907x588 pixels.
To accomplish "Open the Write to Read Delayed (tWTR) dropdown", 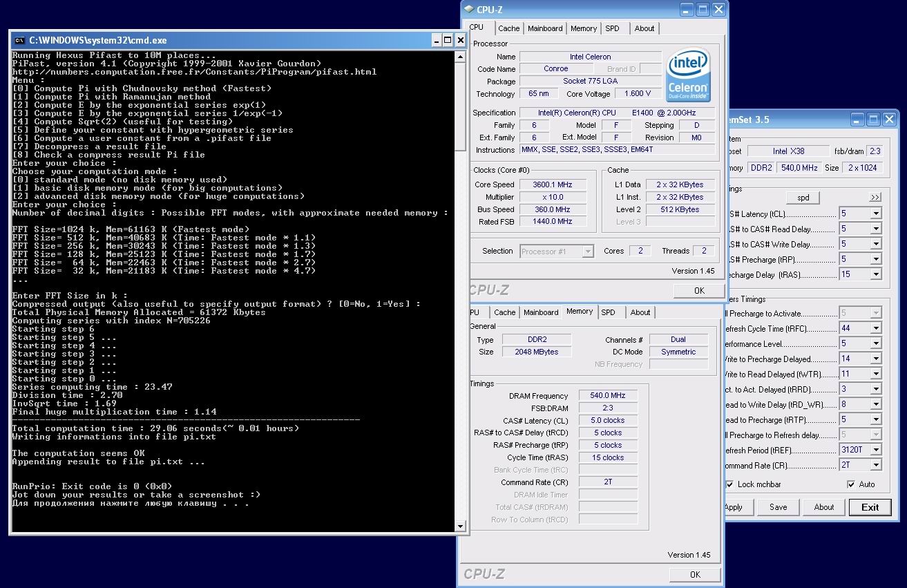I will pyautogui.click(x=876, y=374).
